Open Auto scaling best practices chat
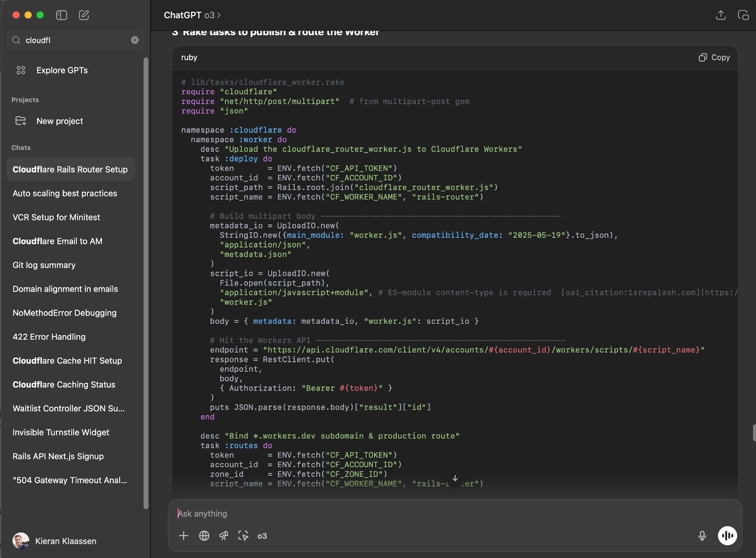This screenshot has width=756, height=558. pyautogui.click(x=65, y=194)
